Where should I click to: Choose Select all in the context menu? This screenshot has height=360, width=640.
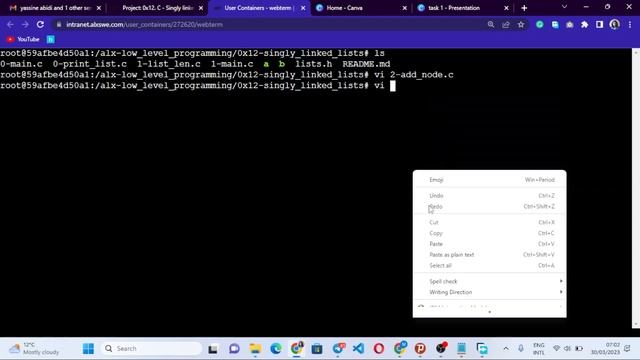489,265
